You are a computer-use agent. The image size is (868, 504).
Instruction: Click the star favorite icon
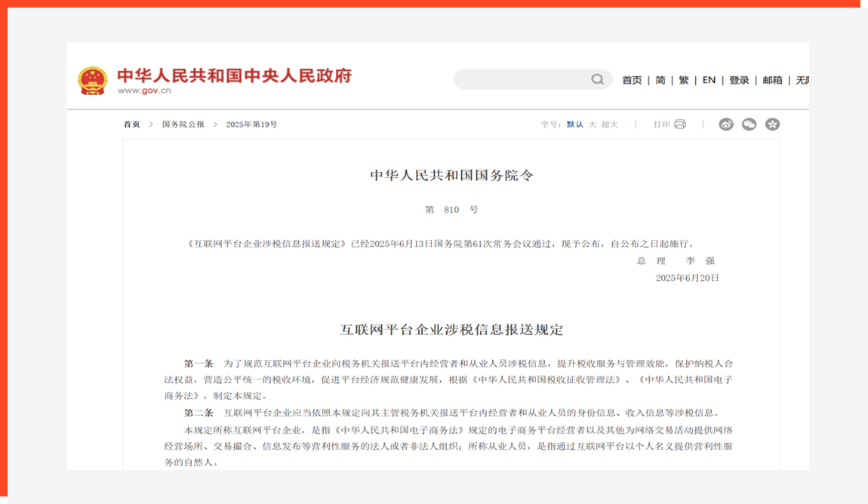(772, 124)
